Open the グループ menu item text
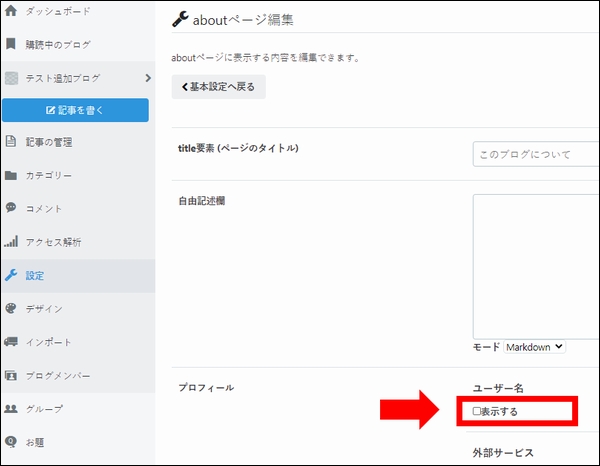 tap(44, 409)
